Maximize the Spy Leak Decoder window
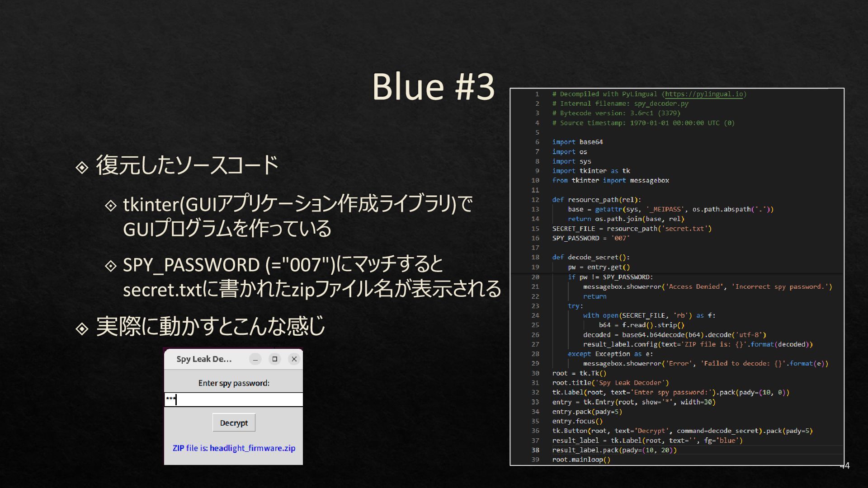Screen dimensions: 868x488 [274, 359]
